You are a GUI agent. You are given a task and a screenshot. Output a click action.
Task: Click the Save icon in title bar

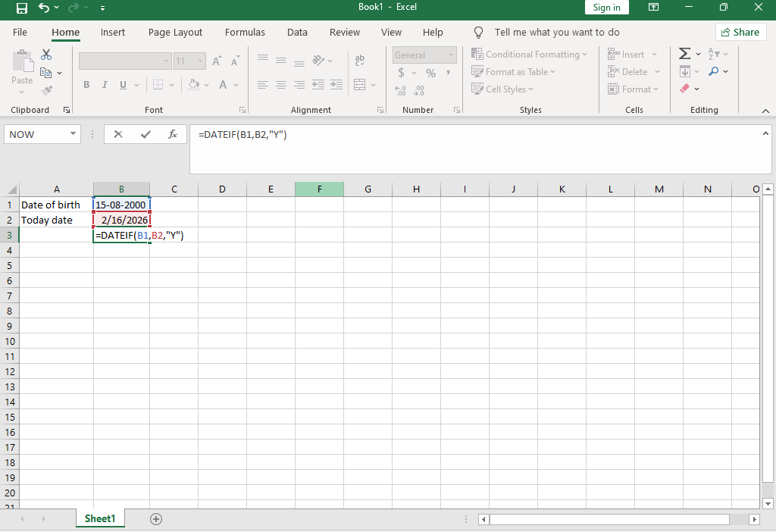tap(22, 8)
